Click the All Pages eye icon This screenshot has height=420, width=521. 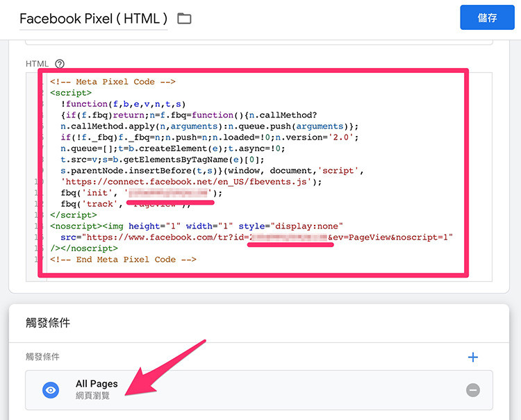[x=51, y=389]
